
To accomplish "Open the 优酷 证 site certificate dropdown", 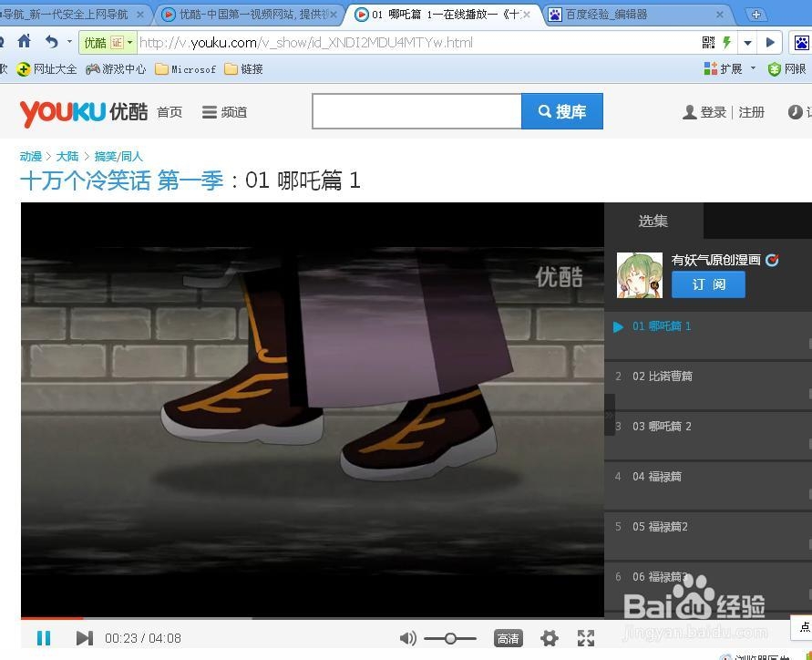I will 108,43.
